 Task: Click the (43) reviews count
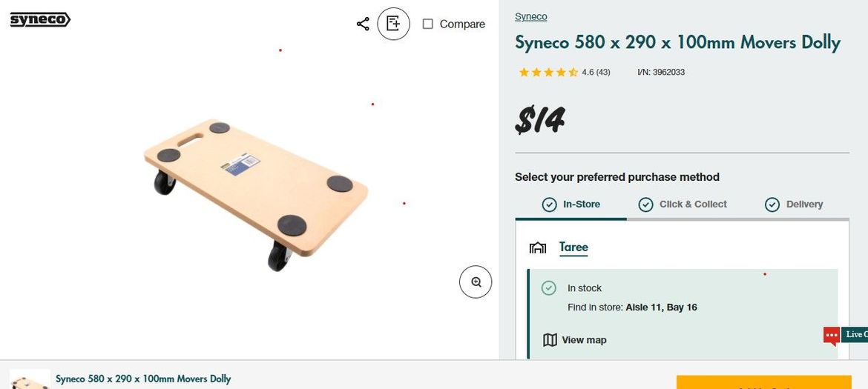(603, 73)
